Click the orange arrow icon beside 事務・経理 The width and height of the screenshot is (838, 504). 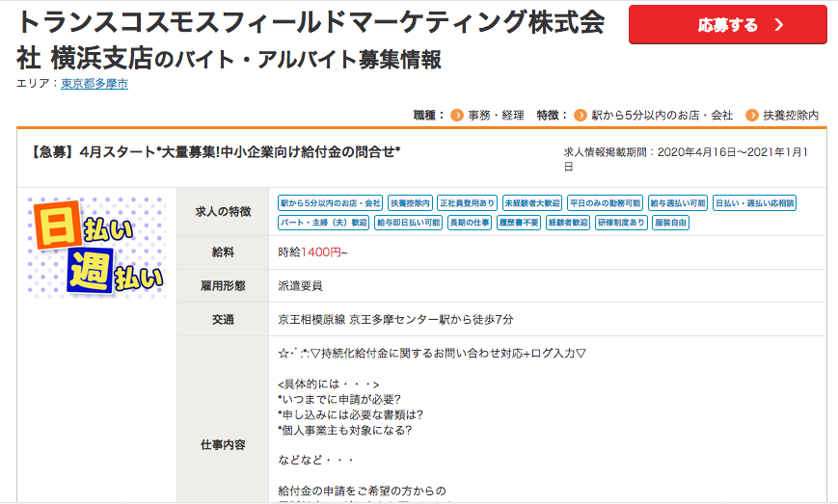pos(457,115)
